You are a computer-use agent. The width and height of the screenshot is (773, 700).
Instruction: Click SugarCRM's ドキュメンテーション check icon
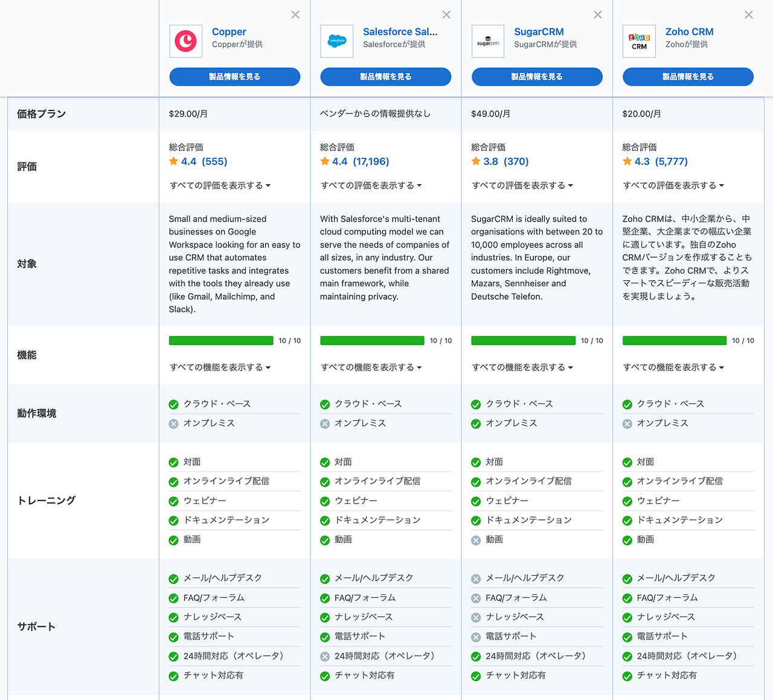pyautogui.click(x=476, y=521)
